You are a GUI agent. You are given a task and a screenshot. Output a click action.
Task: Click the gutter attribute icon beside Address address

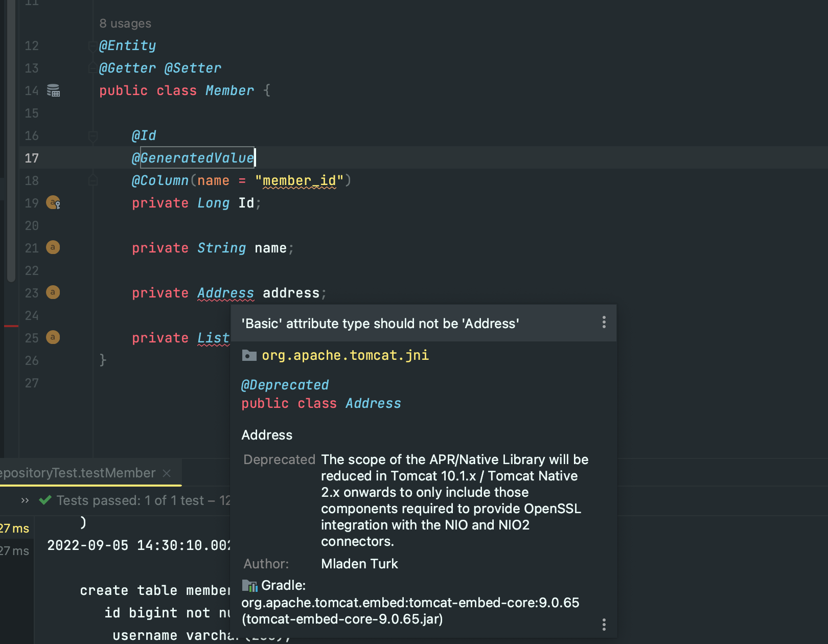(x=53, y=292)
